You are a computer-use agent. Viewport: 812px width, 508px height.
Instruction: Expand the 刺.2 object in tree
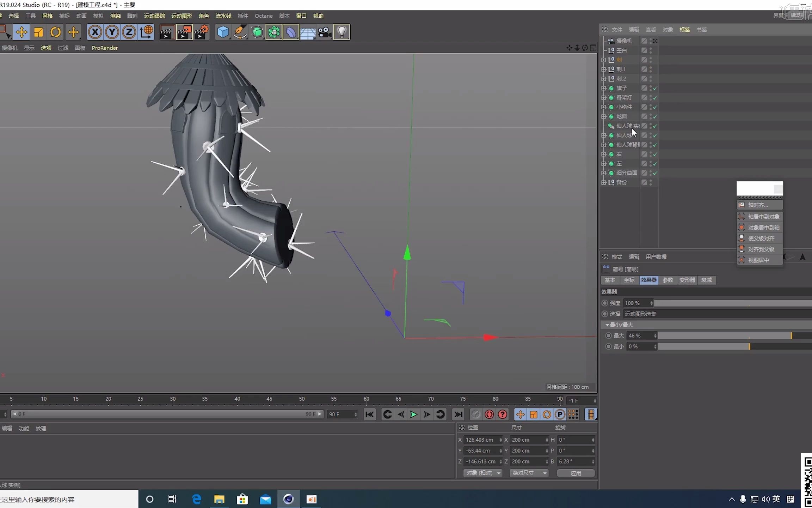[x=604, y=79]
